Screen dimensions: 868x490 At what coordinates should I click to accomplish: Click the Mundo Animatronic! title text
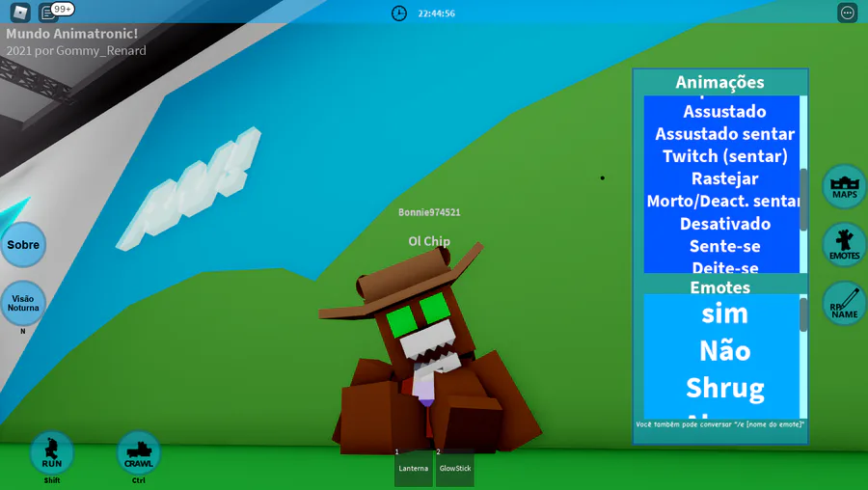coord(72,33)
